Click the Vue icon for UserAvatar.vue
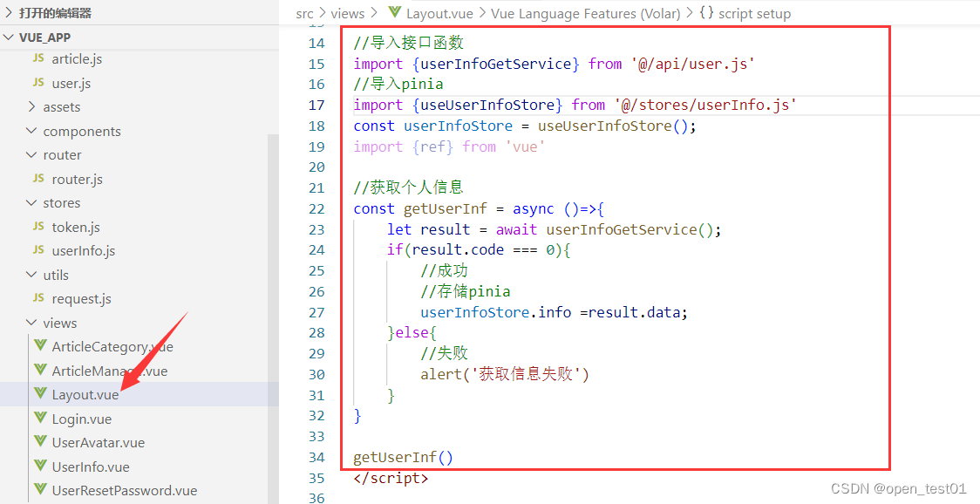 (x=40, y=442)
